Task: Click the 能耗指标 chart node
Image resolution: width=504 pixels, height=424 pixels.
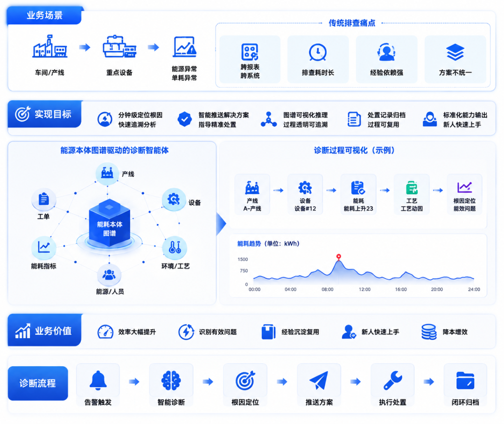Action: [x=44, y=247]
